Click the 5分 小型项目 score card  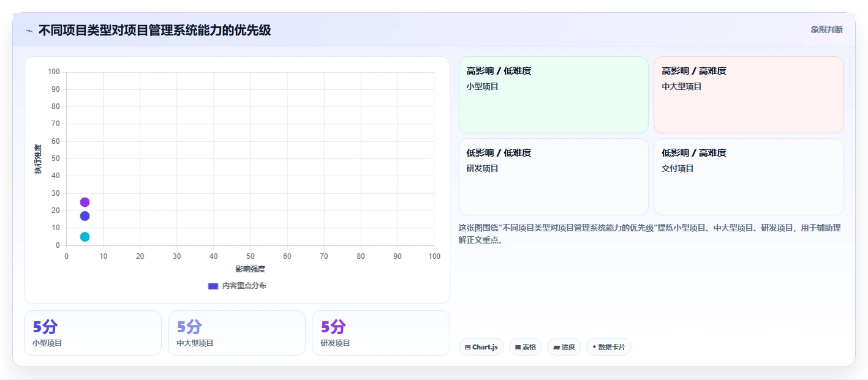click(x=92, y=333)
